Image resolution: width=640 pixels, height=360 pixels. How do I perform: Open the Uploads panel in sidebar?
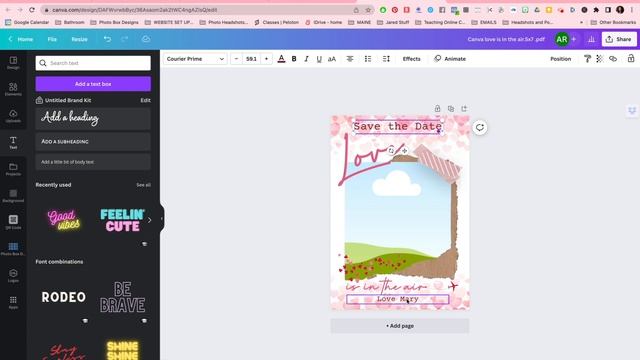(13, 116)
